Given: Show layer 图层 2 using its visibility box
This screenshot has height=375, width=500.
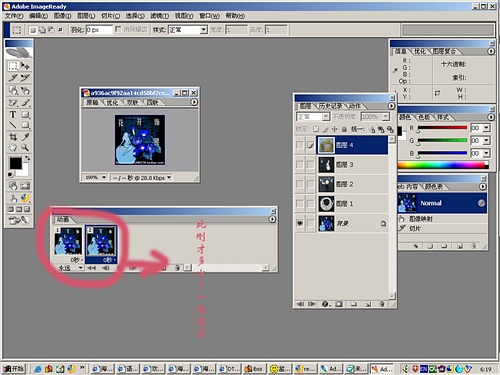Looking at the screenshot, I should [300, 184].
